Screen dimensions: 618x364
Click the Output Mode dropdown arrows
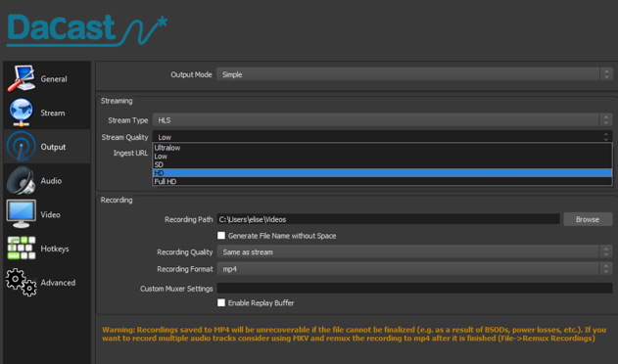[606, 74]
